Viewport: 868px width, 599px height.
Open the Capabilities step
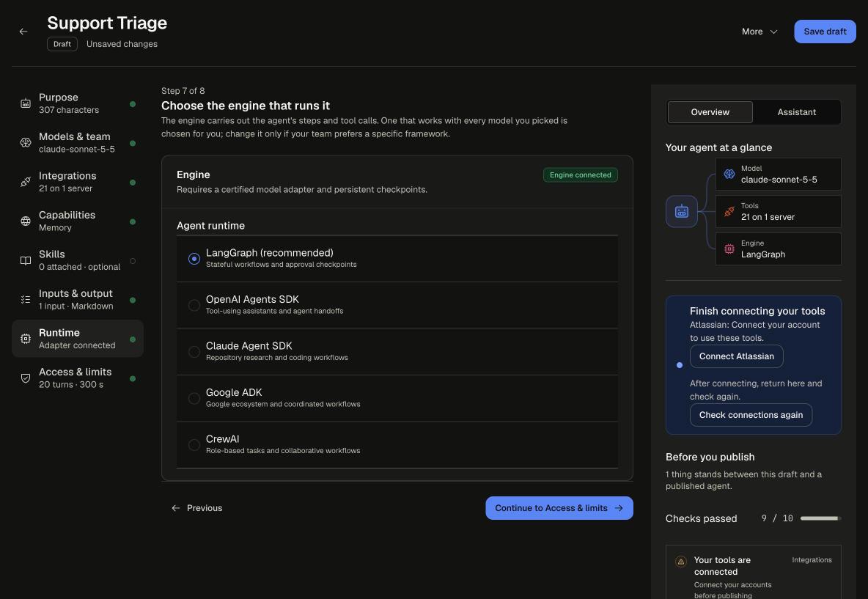click(78, 221)
